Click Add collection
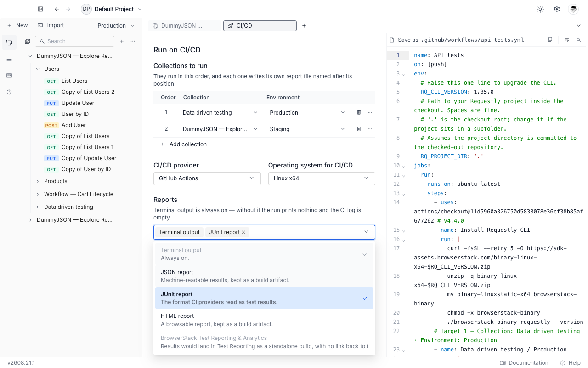The image size is (588, 368). pos(183,144)
